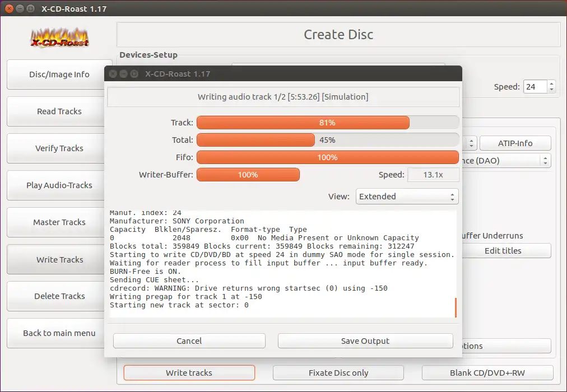The height and width of the screenshot is (392, 567).
Task: Click Fixate Disc only button
Action: point(338,372)
